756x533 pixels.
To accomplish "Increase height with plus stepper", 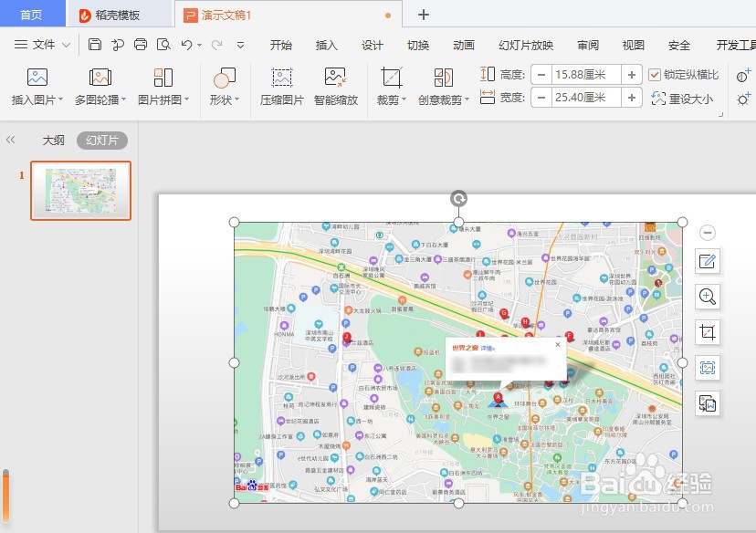I will pyautogui.click(x=632, y=75).
